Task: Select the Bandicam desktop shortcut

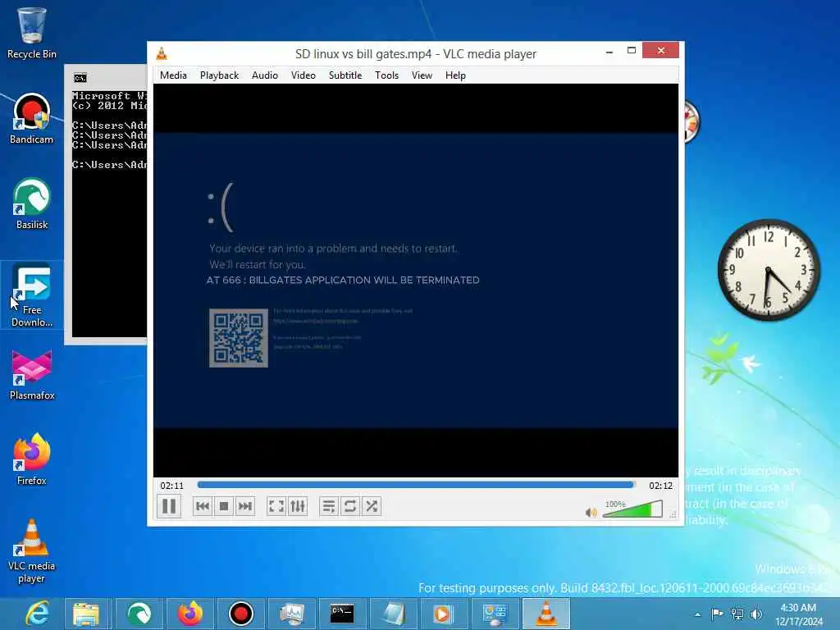Action: tap(32, 119)
